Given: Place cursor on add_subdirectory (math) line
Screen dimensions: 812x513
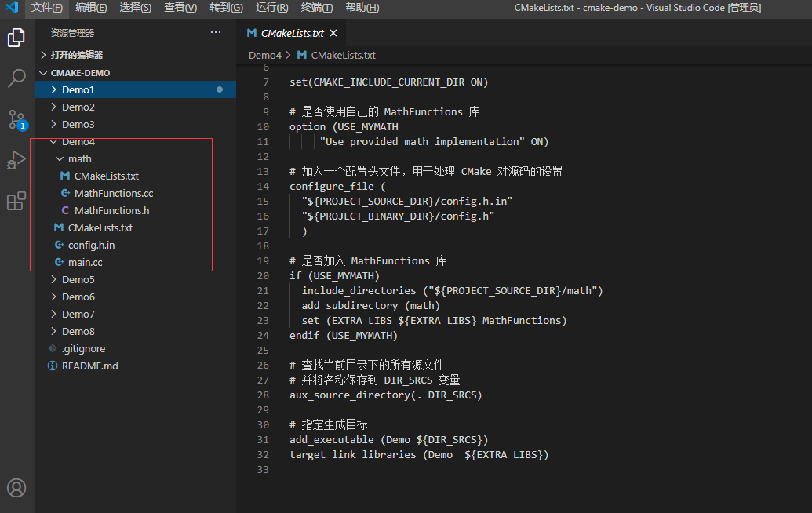Looking at the screenshot, I should tap(371, 305).
